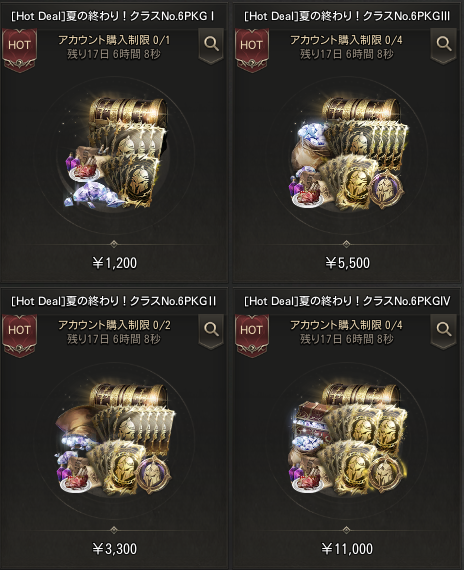Open magnifier preview for PKG II
Screen dimensions: 464x570
point(211,330)
